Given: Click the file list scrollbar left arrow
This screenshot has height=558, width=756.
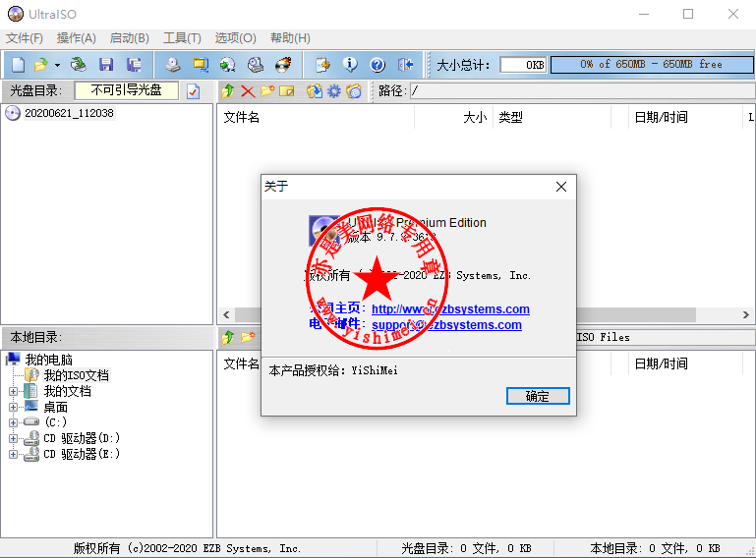Looking at the screenshot, I should [227, 314].
